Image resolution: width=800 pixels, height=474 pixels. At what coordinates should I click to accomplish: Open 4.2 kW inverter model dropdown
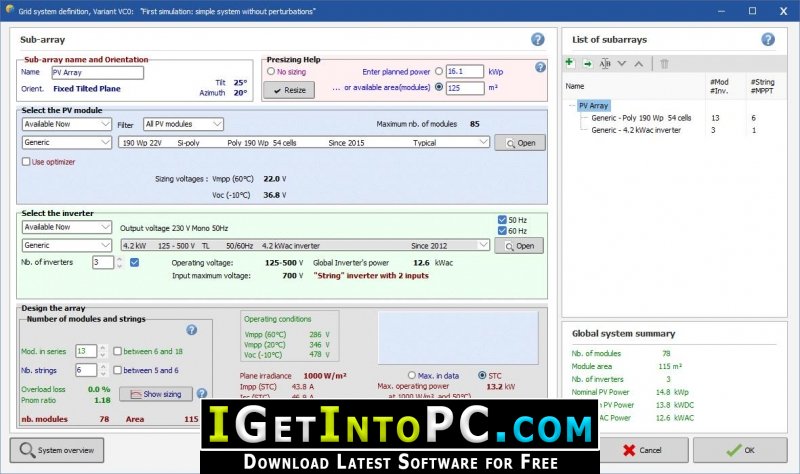coord(305,245)
